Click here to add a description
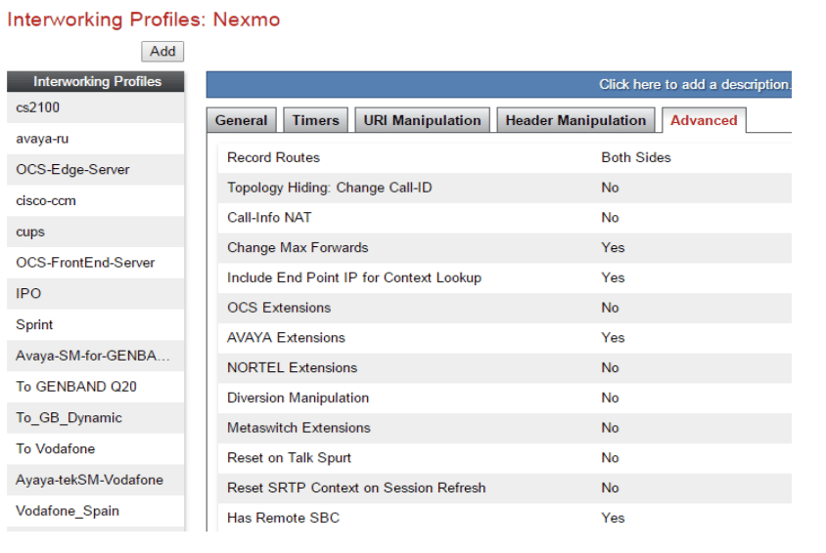This screenshot has height=553, width=826. tap(694, 84)
